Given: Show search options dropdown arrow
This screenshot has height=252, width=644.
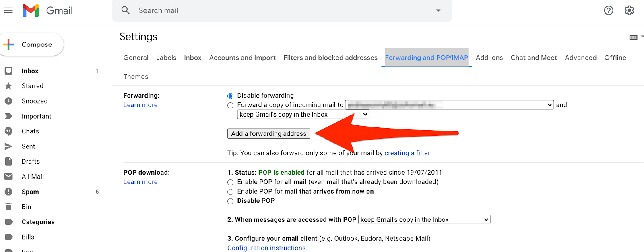Looking at the screenshot, I should 438,10.
